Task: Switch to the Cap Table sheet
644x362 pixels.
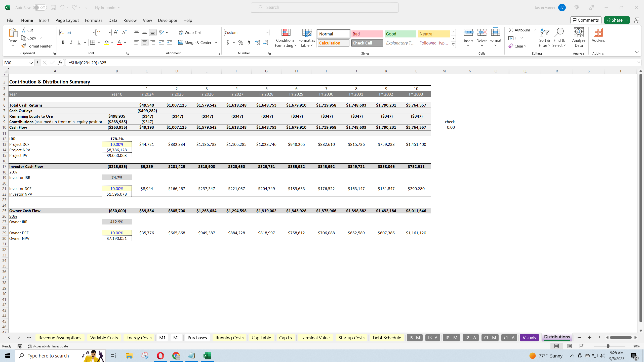Action: coord(261,338)
